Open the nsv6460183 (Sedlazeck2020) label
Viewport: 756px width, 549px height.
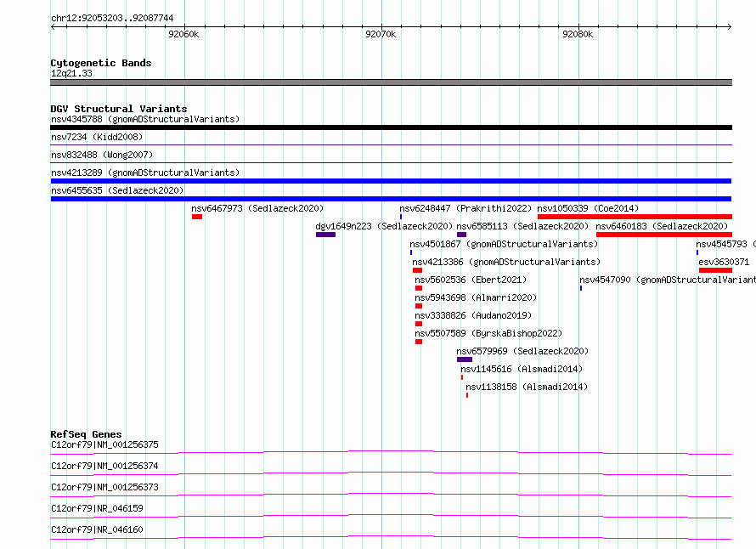pyautogui.click(x=662, y=226)
